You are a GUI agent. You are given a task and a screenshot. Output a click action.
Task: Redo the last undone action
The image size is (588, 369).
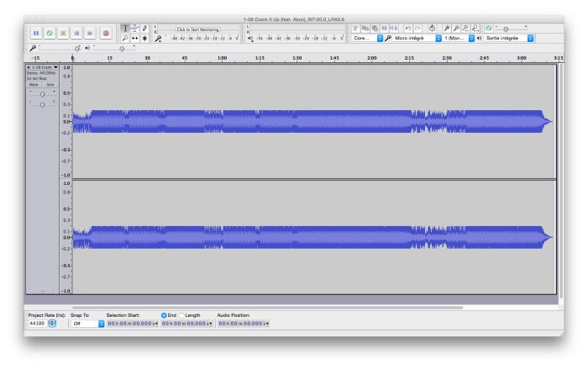pyautogui.click(x=417, y=28)
